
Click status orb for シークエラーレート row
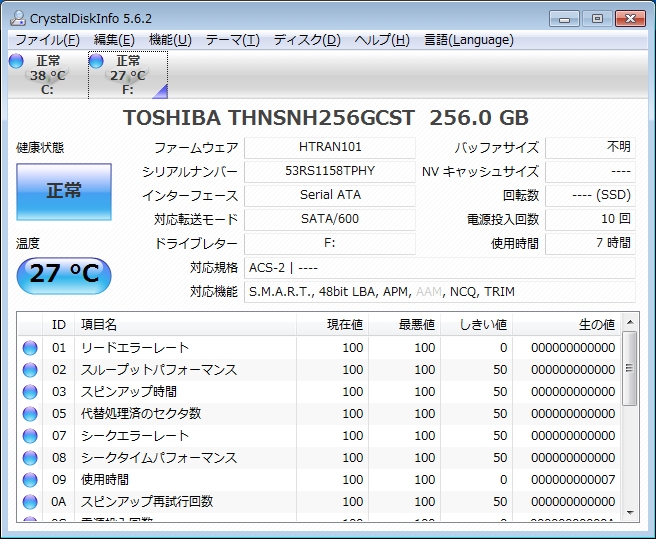click(30, 436)
